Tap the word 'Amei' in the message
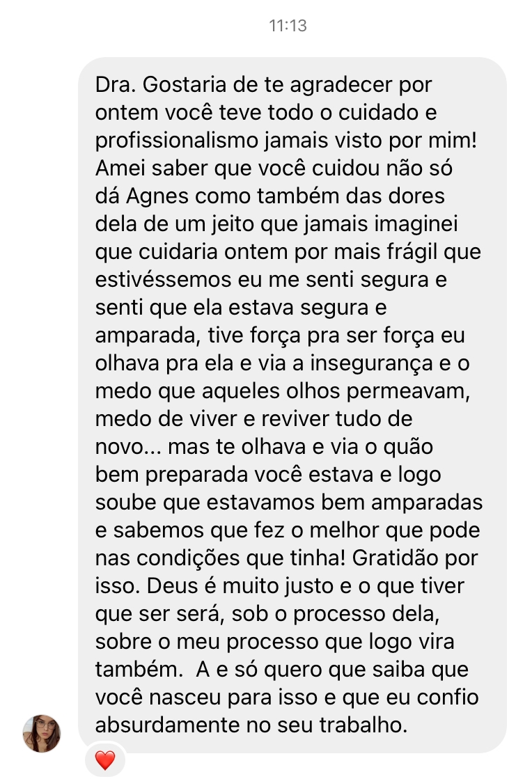532x779 pixels. (x=120, y=169)
